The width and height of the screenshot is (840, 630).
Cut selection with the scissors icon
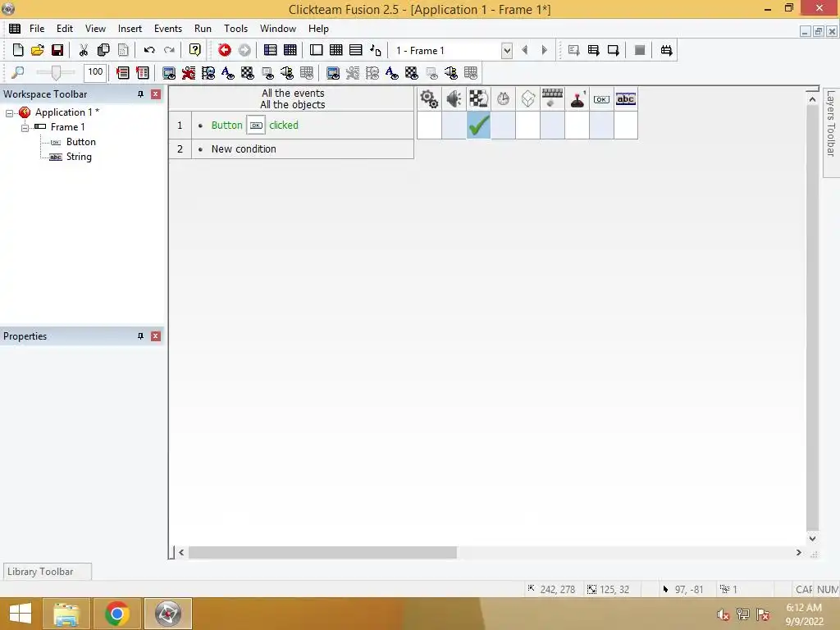pyautogui.click(x=83, y=50)
